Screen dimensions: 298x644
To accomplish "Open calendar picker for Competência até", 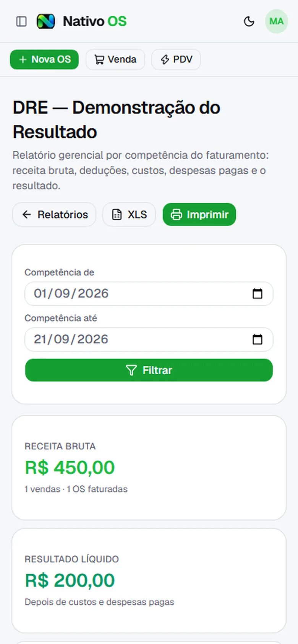I will (x=258, y=339).
